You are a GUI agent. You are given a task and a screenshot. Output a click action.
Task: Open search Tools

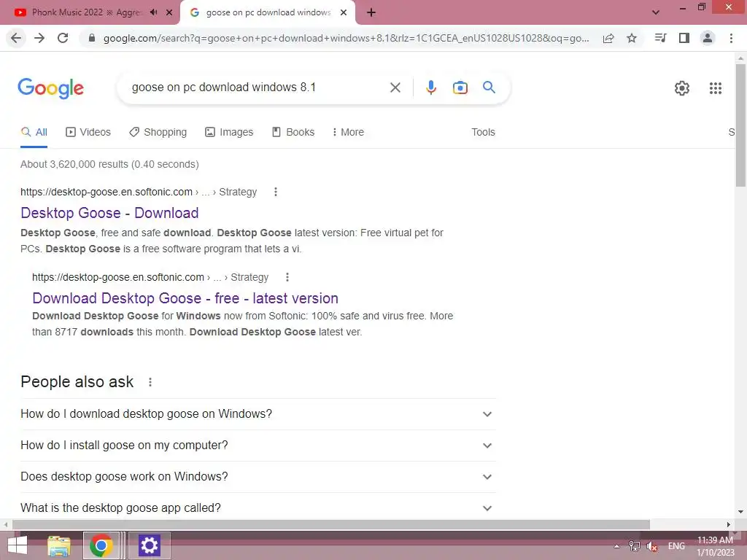(483, 133)
